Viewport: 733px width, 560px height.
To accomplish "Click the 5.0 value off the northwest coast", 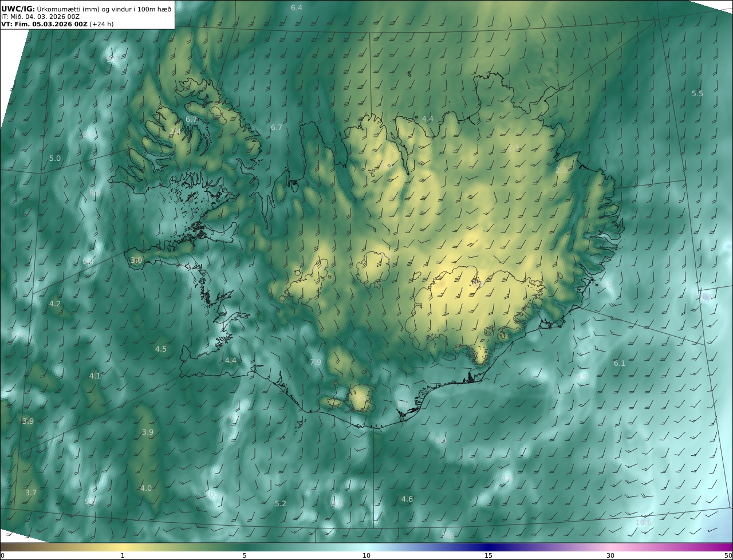I will (x=55, y=158).
